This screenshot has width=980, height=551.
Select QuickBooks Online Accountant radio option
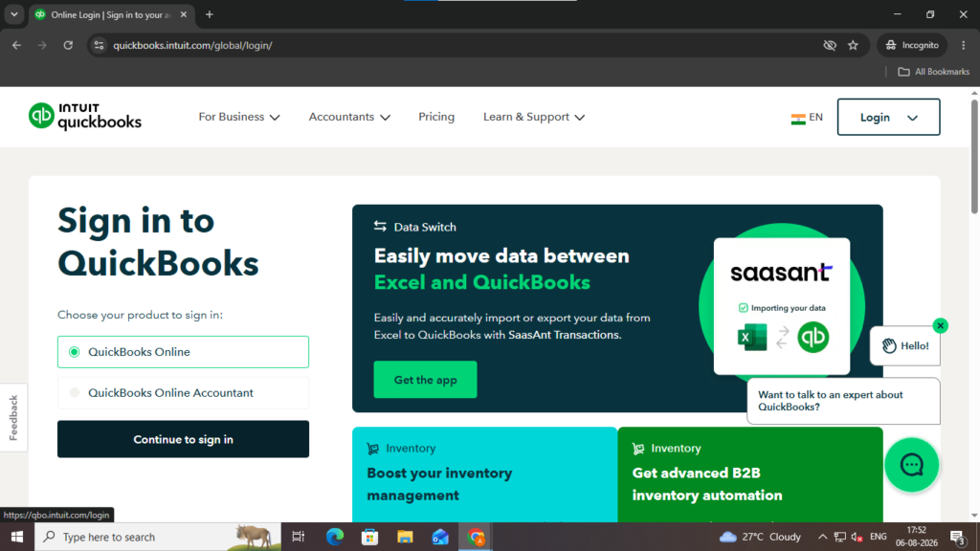pyautogui.click(x=183, y=393)
